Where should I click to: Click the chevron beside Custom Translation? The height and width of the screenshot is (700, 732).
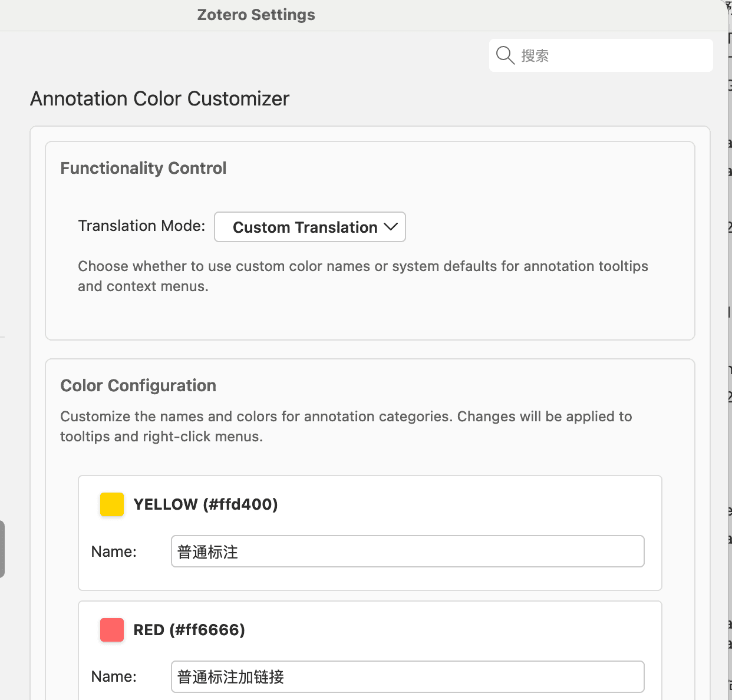point(391,227)
